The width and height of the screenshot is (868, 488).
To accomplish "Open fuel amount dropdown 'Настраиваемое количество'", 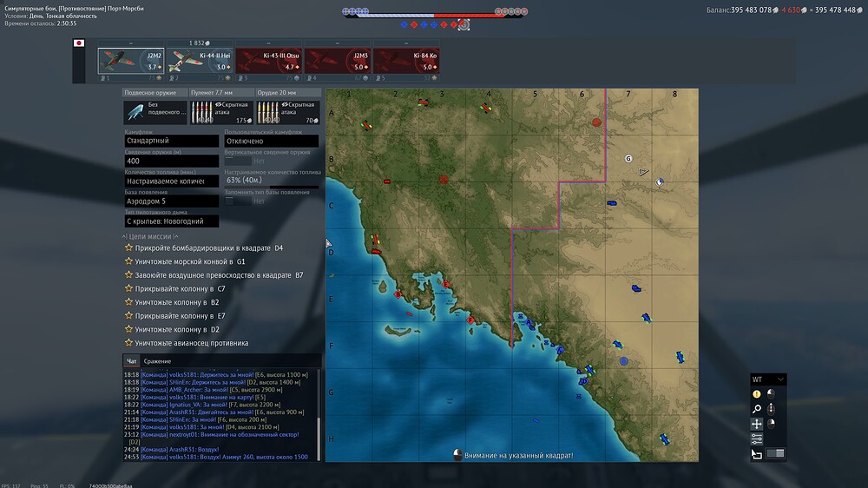I will (172, 181).
